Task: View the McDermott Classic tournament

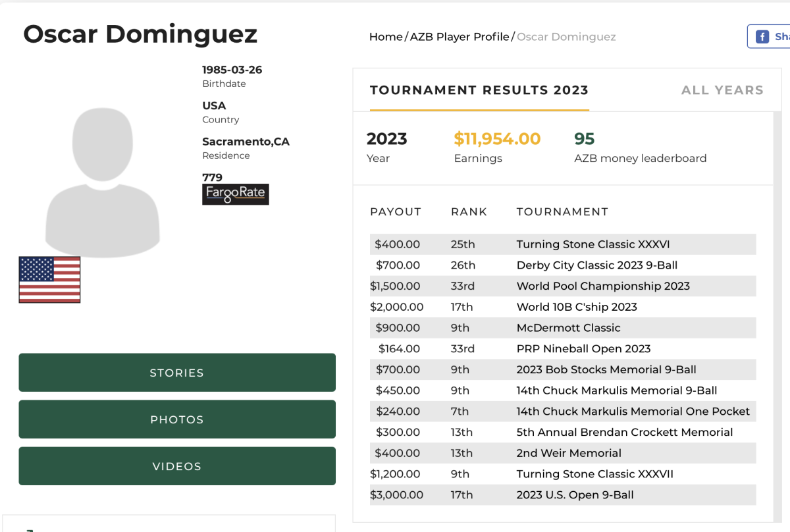Action: [568, 328]
